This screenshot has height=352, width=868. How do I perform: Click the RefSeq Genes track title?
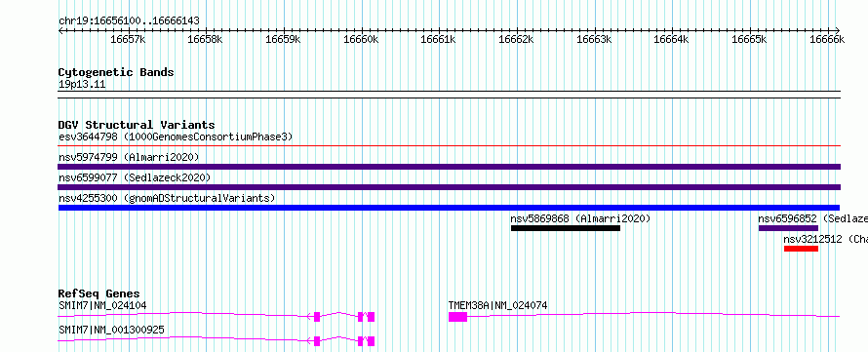point(99,293)
